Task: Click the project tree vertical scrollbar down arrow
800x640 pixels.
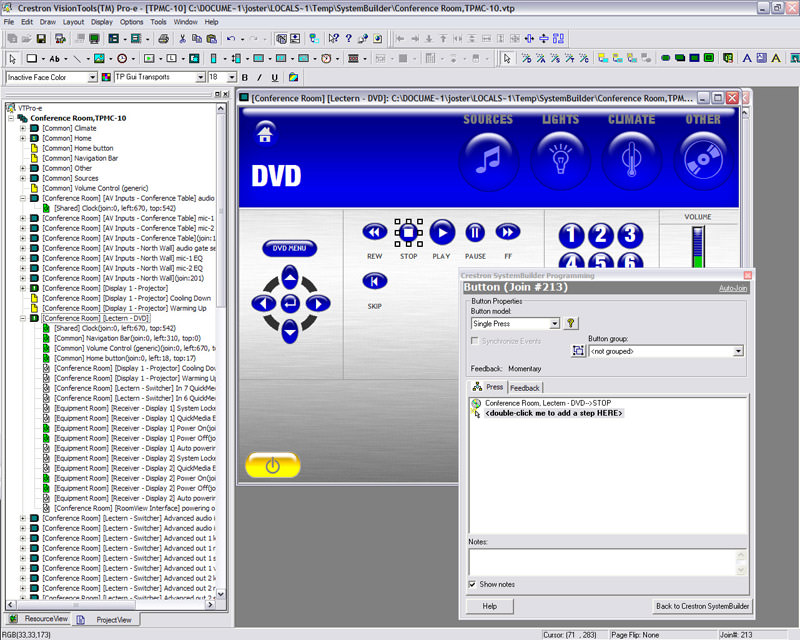Action: click(220, 594)
